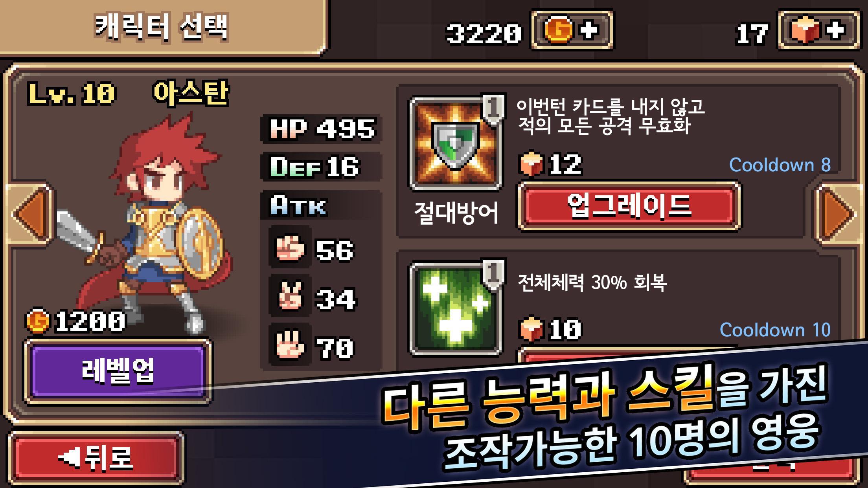Click the 레벨업 level up button
Screen dimensions: 868x488
[x=118, y=371]
